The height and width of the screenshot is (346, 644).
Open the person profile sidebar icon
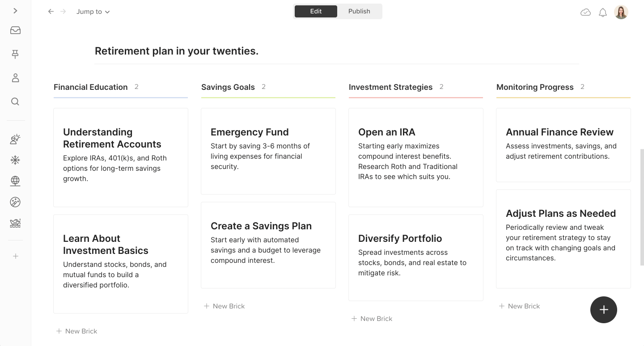pyautogui.click(x=15, y=78)
